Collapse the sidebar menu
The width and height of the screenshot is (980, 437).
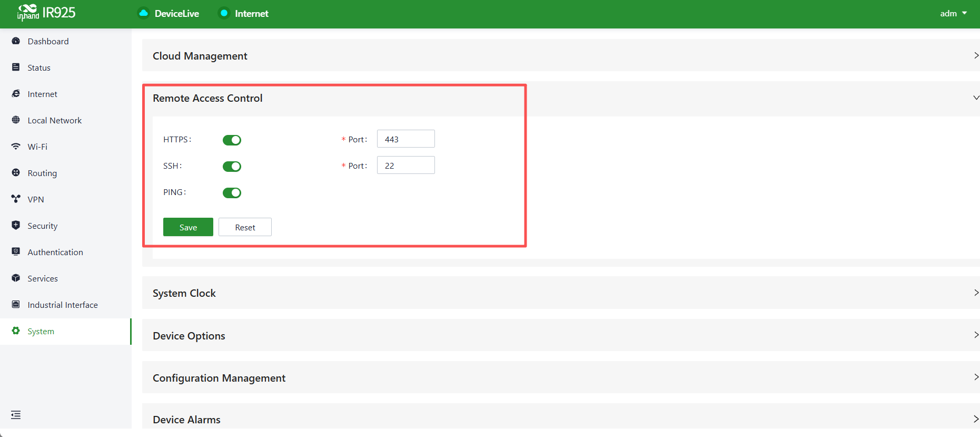point(16,415)
